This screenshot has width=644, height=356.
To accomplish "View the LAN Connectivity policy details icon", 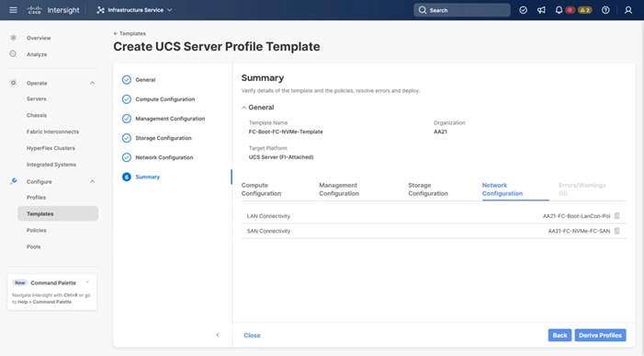I will click(616, 216).
